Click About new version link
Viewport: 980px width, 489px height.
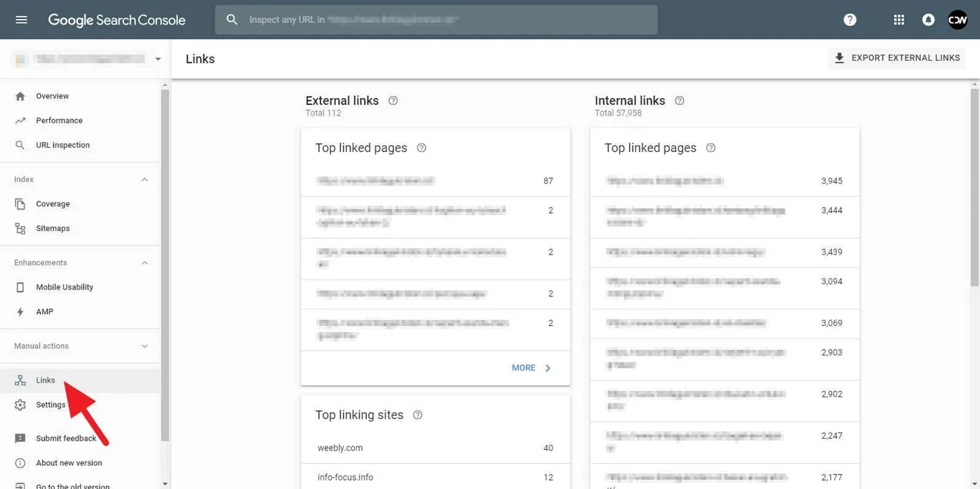click(x=80, y=462)
